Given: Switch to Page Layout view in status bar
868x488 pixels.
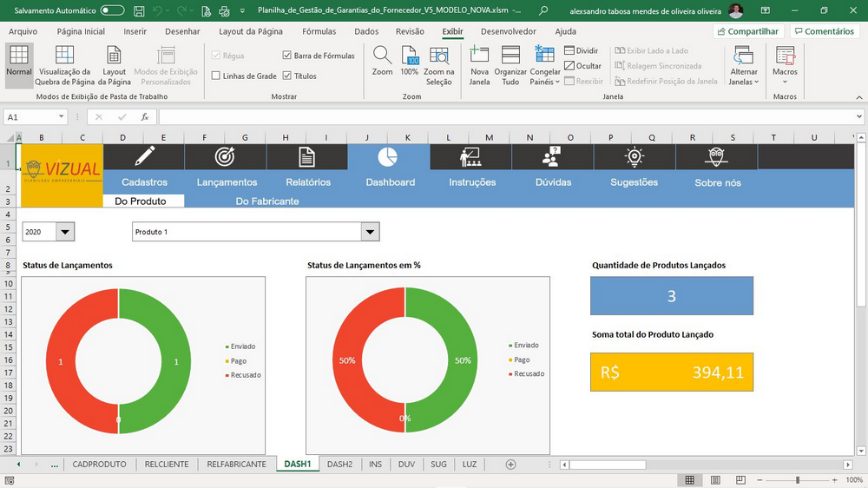Looking at the screenshot, I should 715,479.
